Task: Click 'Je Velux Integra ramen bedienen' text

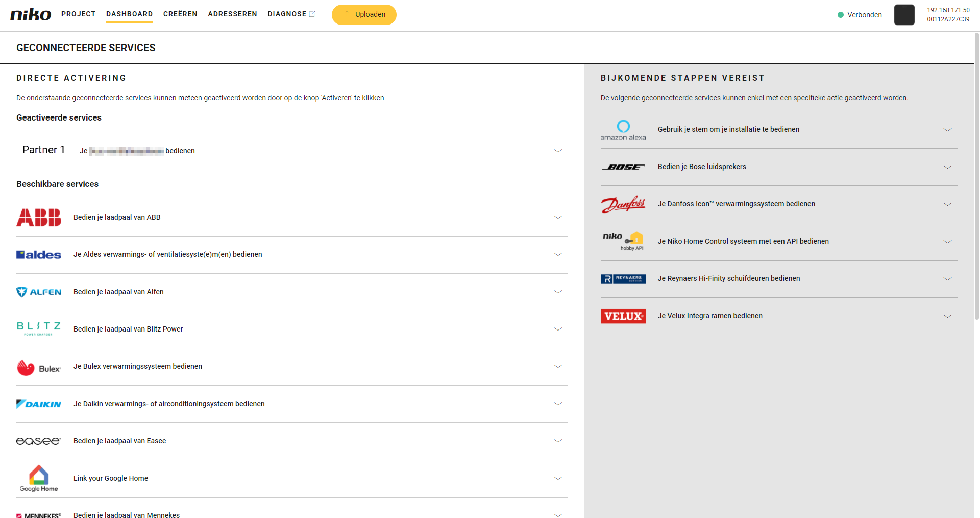Action: click(710, 316)
